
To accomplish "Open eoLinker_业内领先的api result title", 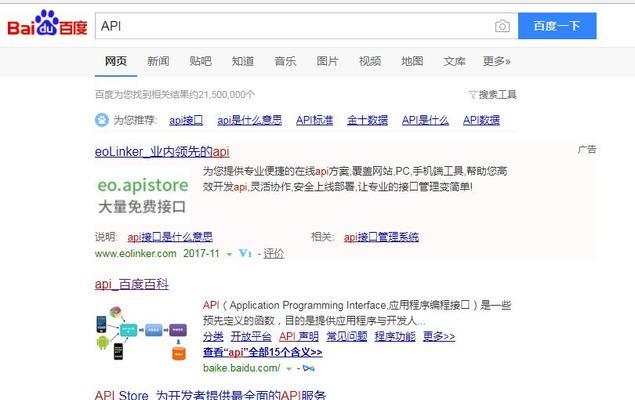I will (x=162, y=152).
